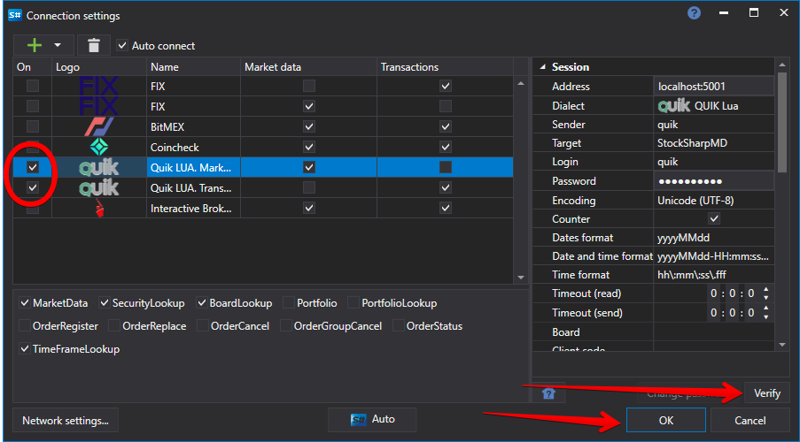Screen dimensions: 800x442
Task: Click the blue support icon button beside Verify
Action: pos(548,394)
